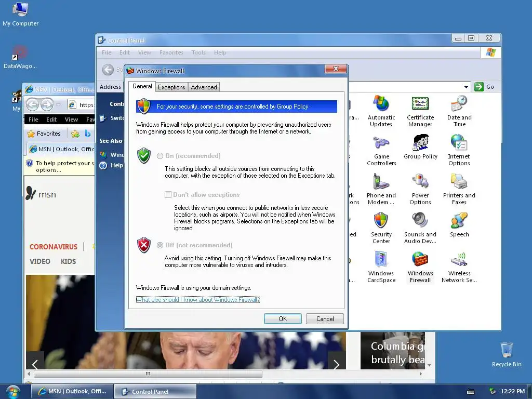Select Off (not recommended) radio button
This screenshot has width=532, height=399.
[160, 245]
